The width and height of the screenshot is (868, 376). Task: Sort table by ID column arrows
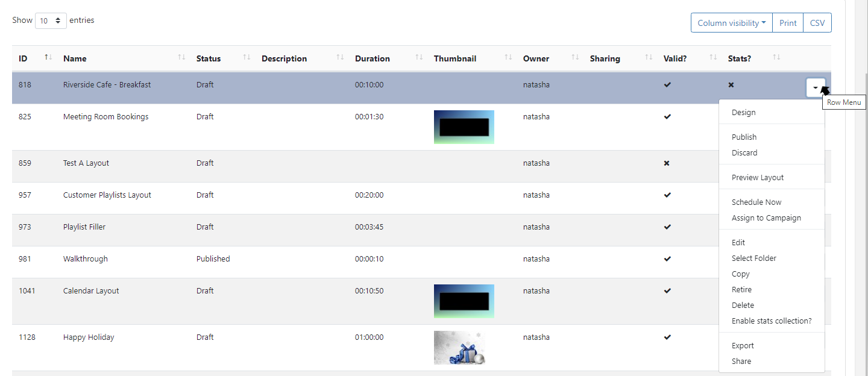point(48,58)
